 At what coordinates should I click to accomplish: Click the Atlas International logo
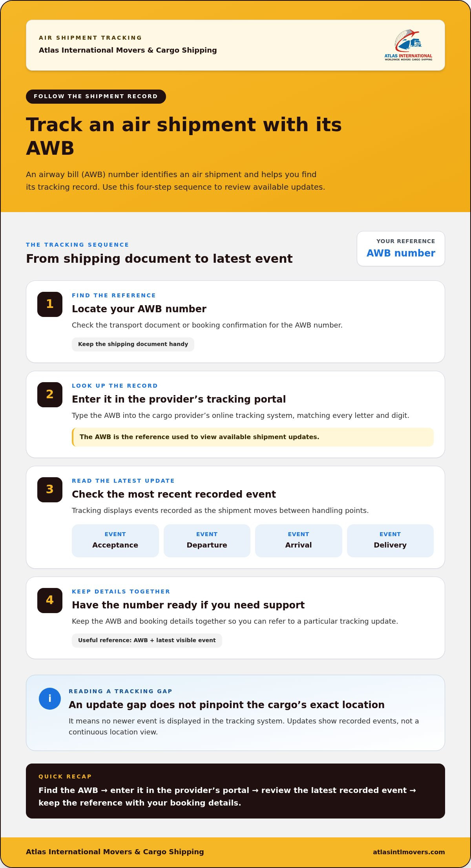[408, 45]
